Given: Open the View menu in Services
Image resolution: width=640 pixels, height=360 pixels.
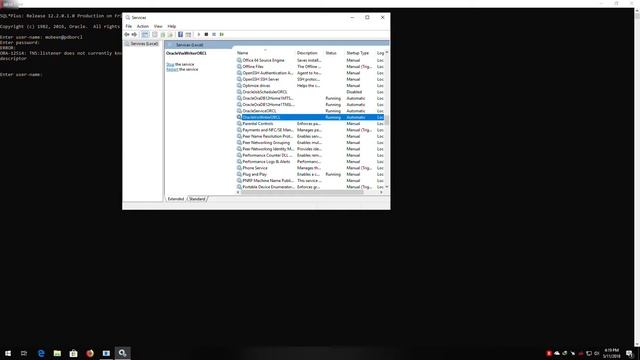Looking at the screenshot, I should 158,26.
